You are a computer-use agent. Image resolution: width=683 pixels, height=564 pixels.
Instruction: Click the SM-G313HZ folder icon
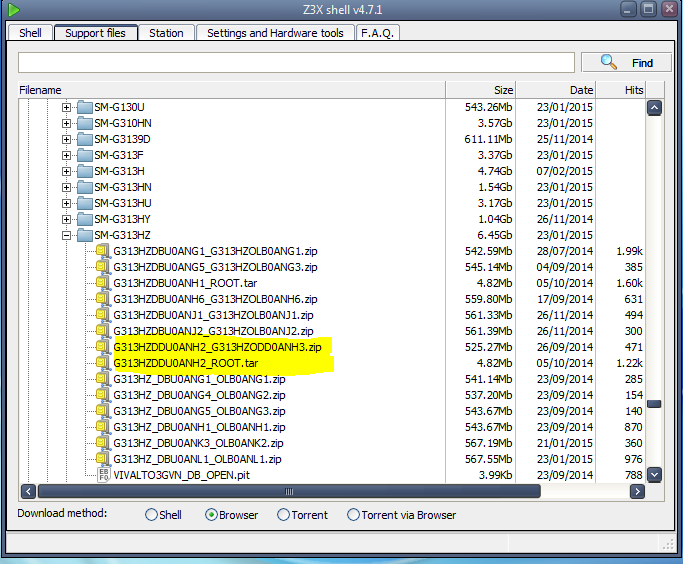(85, 235)
